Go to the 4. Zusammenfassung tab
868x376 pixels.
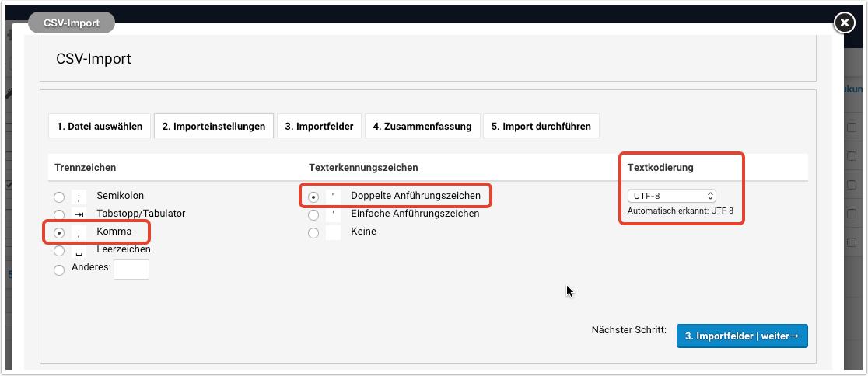(x=422, y=127)
